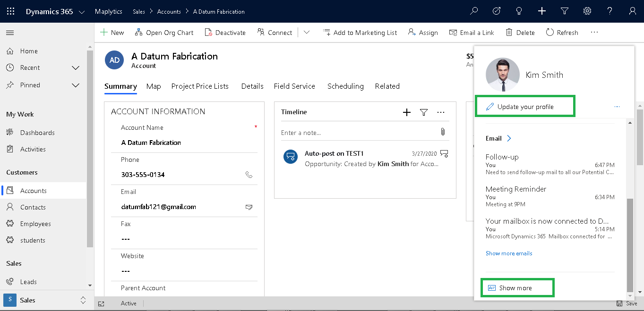Click Sales in the breadcrumb
Viewport: 644px width, 311px height.
(139, 11)
